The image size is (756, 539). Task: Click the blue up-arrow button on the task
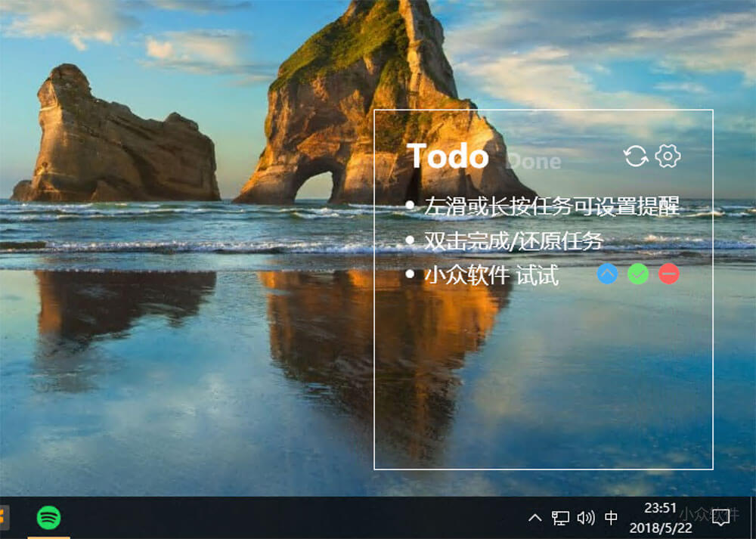(x=607, y=274)
